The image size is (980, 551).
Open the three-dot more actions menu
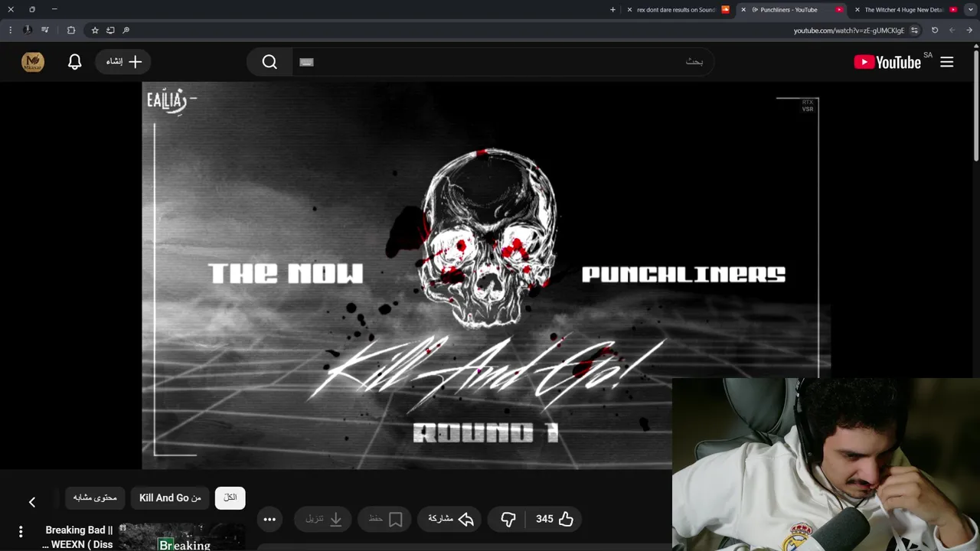pos(269,519)
